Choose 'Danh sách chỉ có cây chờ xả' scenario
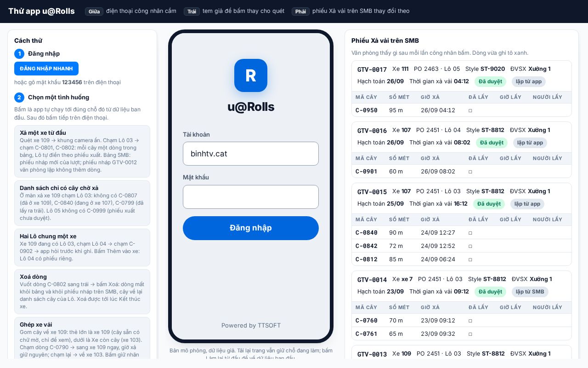 82,203
